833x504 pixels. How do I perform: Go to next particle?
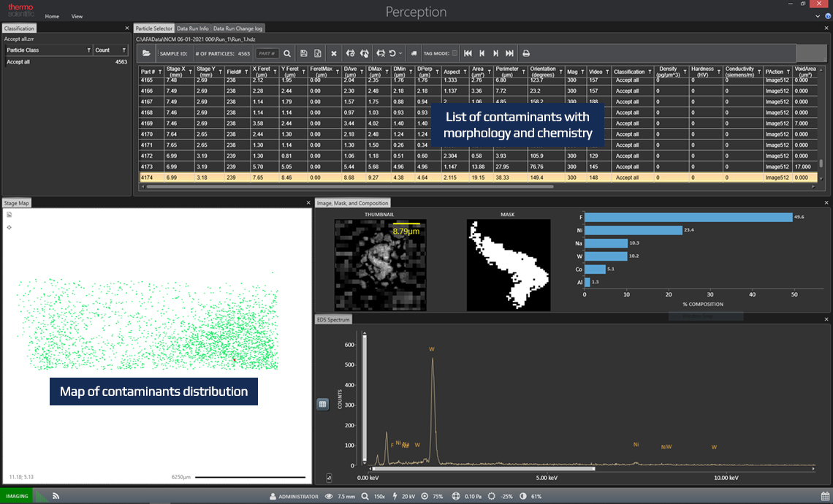(x=495, y=53)
